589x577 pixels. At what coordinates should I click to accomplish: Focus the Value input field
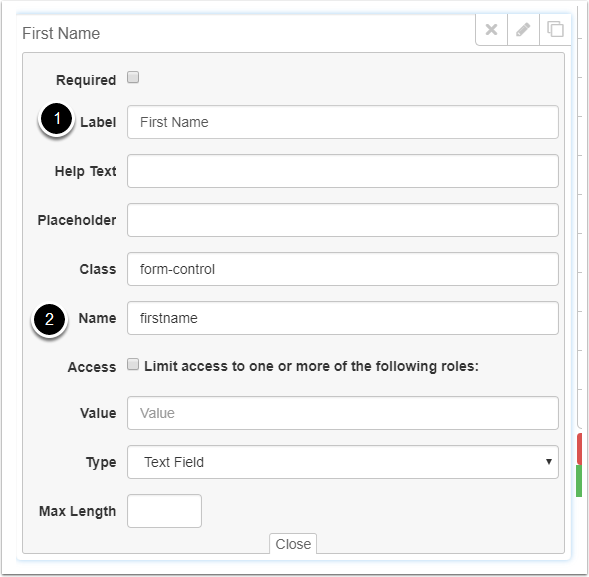coord(343,413)
